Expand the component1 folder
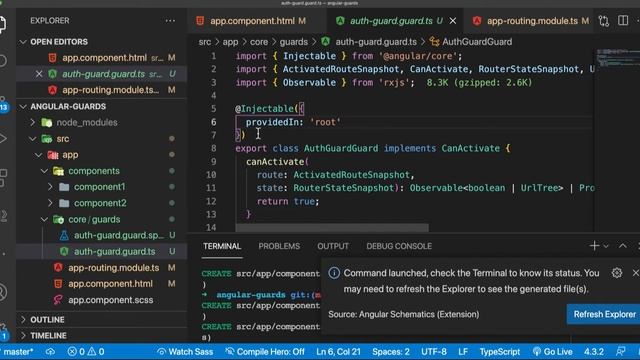 [x=50, y=187]
